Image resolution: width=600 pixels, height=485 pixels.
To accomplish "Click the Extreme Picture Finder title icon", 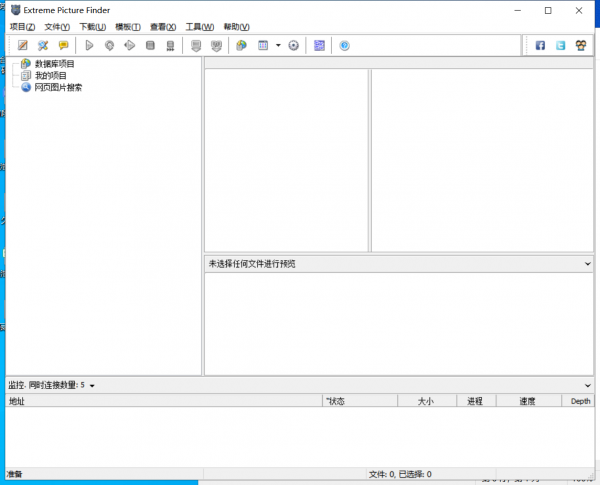I will pyautogui.click(x=15, y=10).
